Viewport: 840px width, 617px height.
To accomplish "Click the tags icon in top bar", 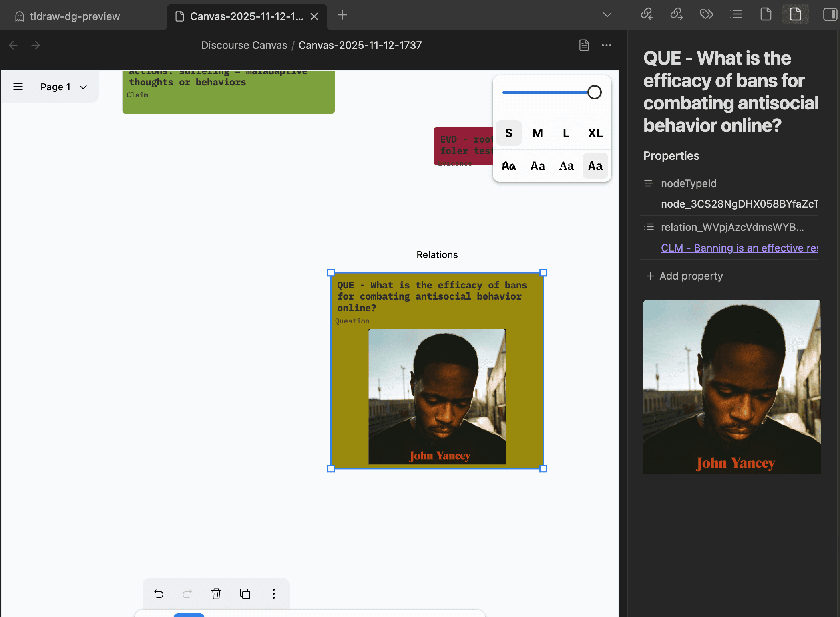I will tap(706, 15).
